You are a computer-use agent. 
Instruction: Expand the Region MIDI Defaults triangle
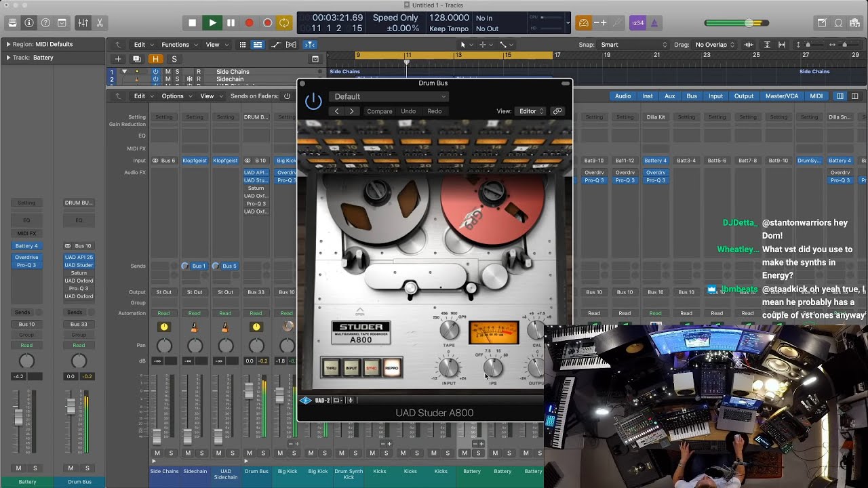click(8, 44)
